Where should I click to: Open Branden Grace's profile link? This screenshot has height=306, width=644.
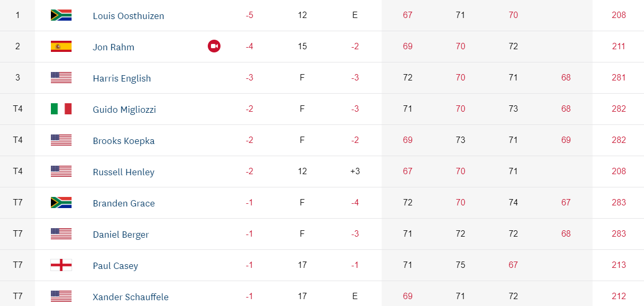pos(123,203)
